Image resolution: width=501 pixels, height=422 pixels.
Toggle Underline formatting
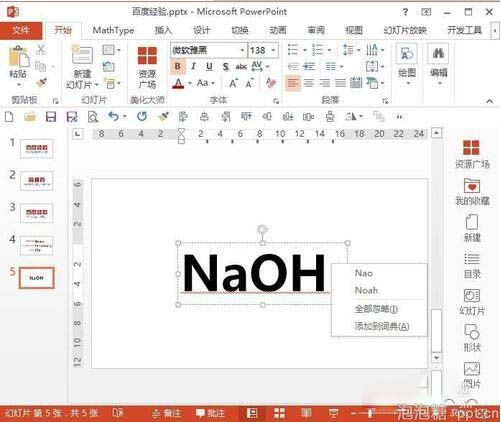click(209, 67)
